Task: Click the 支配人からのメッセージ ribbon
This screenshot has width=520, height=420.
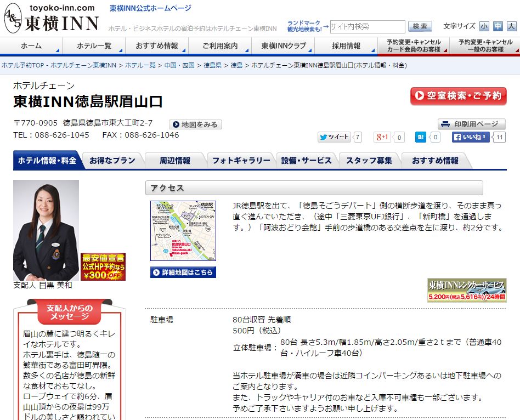Action: [69, 312]
